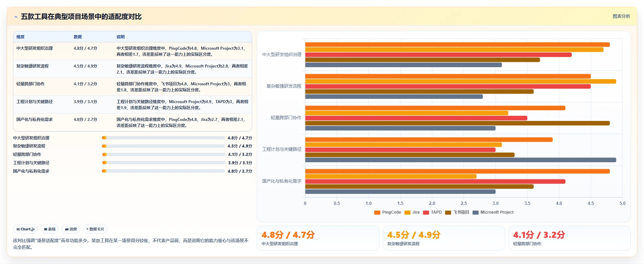The height and width of the screenshot is (264, 644).
Task: Open the 中大型研发组织治理 summary card
Action: [x=318, y=238]
